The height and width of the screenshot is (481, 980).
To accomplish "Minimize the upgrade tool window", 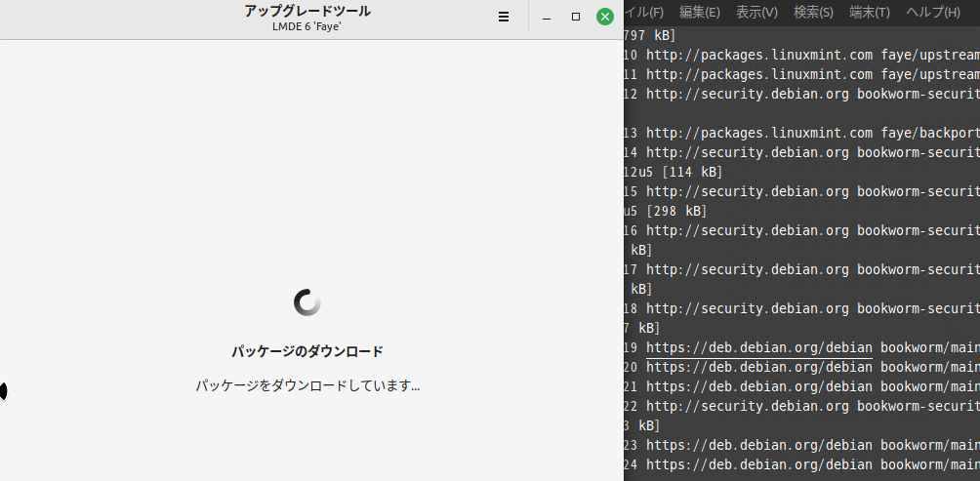I will [x=547, y=17].
